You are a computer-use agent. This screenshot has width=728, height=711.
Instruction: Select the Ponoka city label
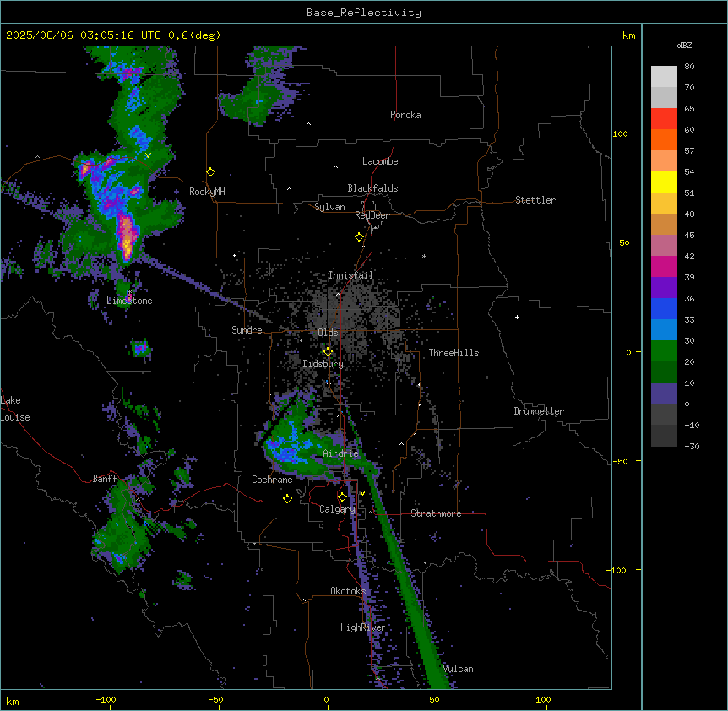click(x=405, y=115)
